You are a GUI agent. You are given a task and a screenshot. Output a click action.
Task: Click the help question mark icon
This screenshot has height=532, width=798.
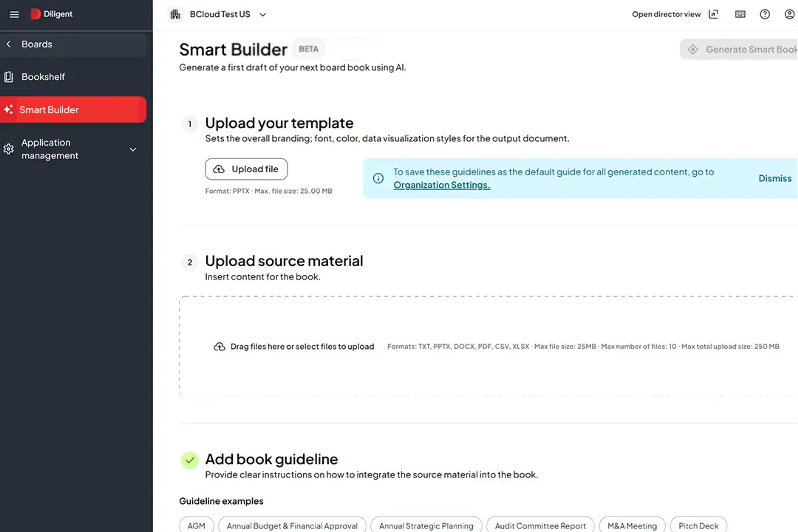tap(765, 14)
